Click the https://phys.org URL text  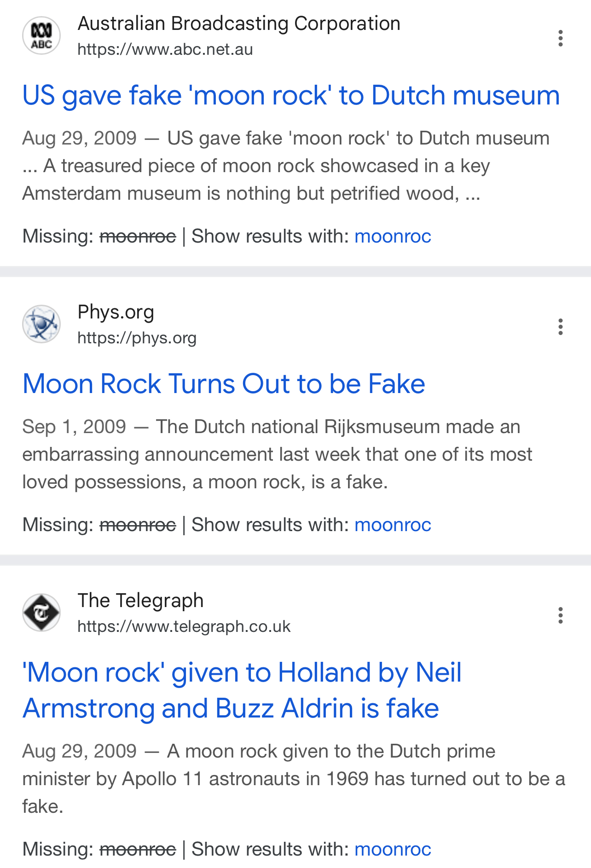point(137,338)
